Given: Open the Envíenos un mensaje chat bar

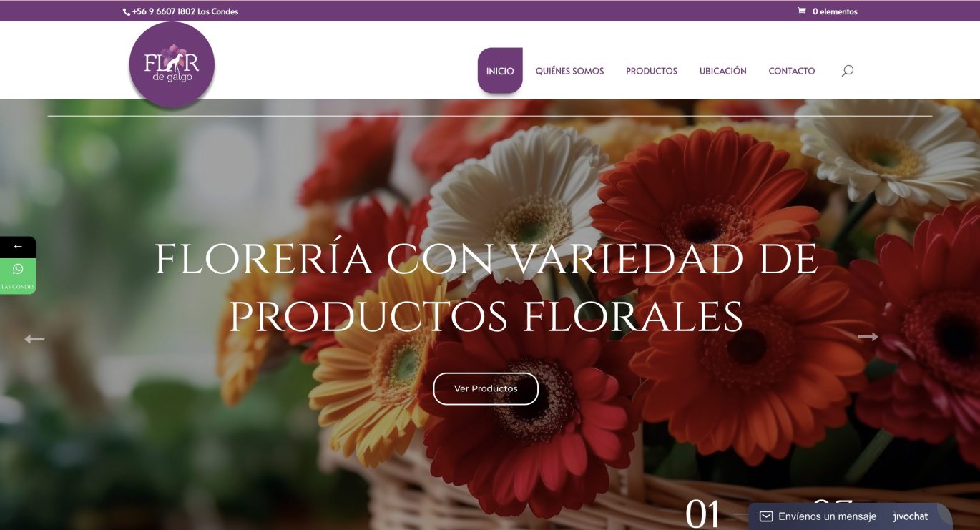Looking at the screenshot, I should click(851, 516).
